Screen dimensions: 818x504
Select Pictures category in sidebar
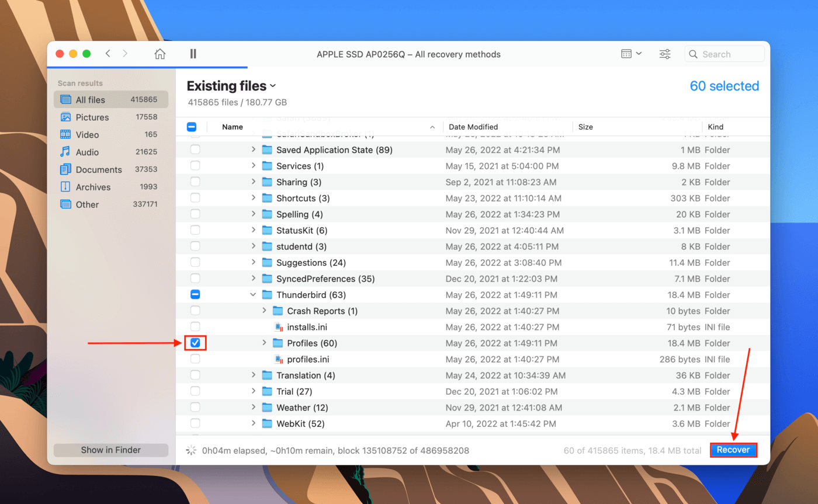pos(111,117)
